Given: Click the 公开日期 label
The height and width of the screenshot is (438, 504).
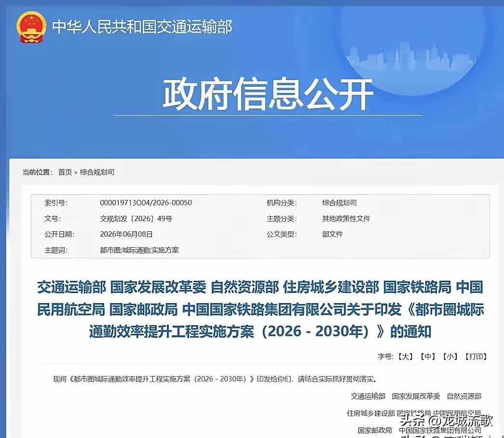Looking at the screenshot, I should coord(59,234).
